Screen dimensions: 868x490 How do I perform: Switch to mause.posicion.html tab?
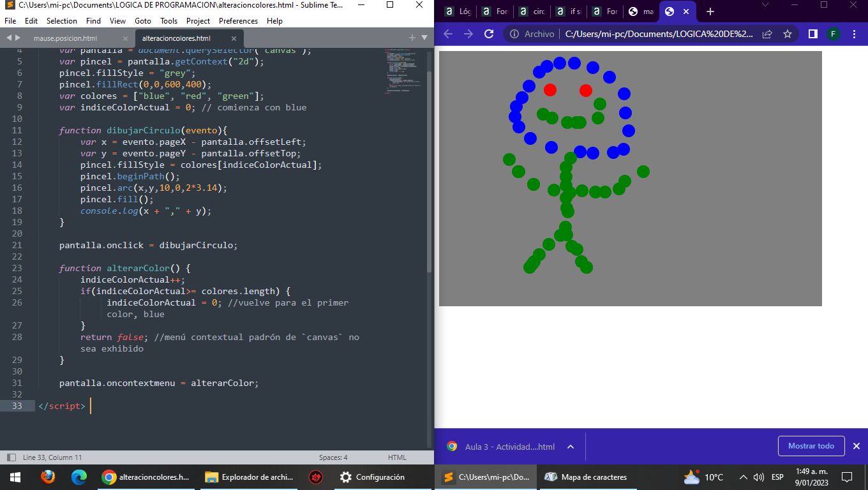[x=65, y=38]
